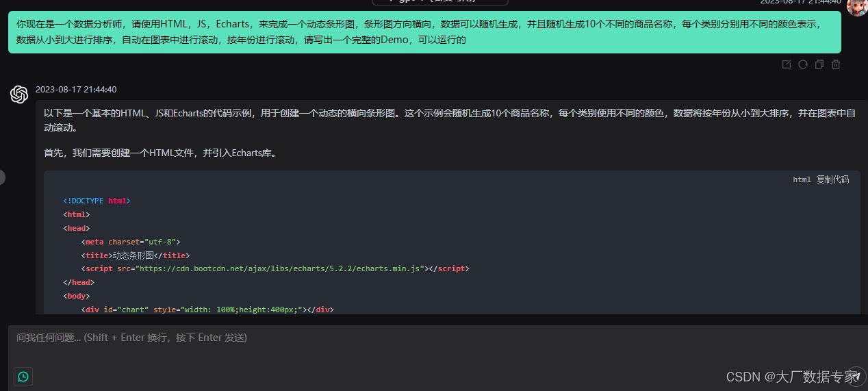Expand sidebar with left edge handle
Viewport: 868px width, 391px height.
tap(2, 177)
